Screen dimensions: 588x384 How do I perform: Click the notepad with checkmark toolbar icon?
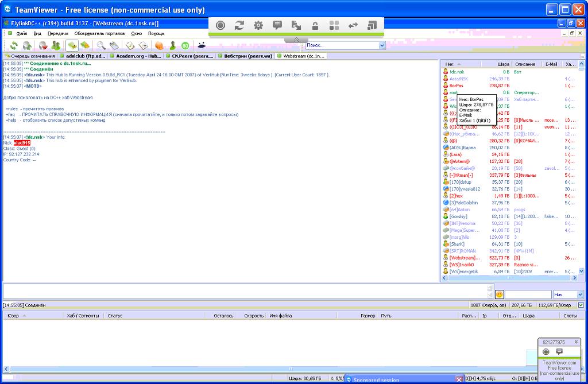tap(130, 46)
